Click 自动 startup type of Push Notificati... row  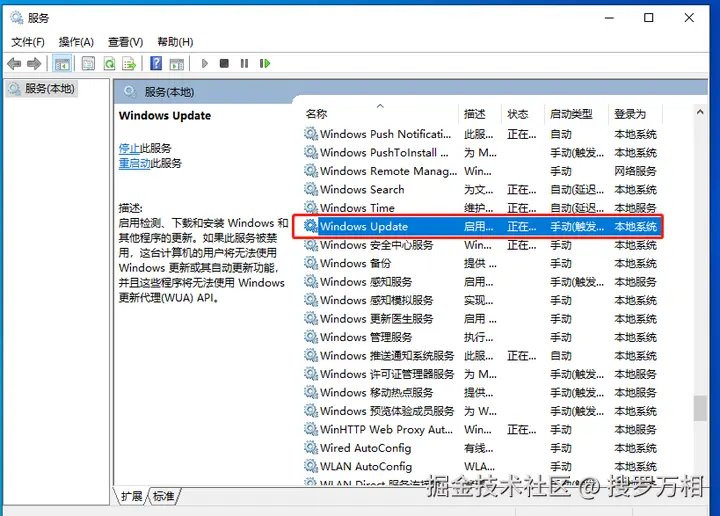[561, 135]
